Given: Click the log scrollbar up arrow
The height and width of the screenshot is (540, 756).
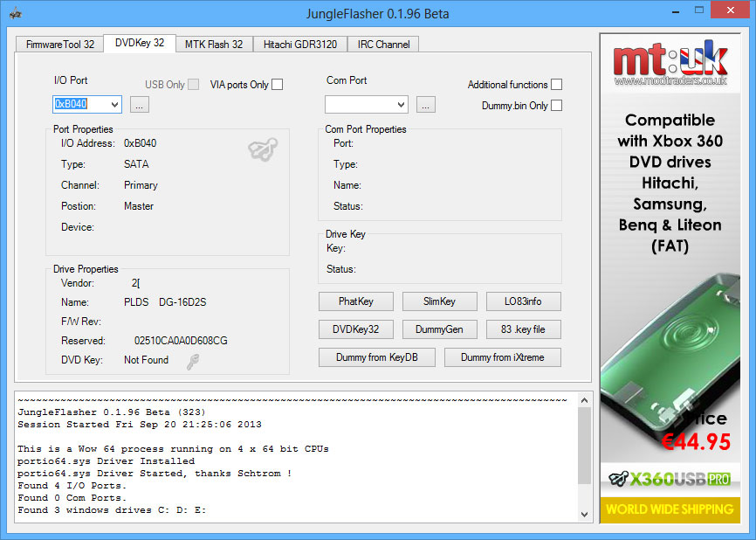Looking at the screenshot, I should 584,400.
